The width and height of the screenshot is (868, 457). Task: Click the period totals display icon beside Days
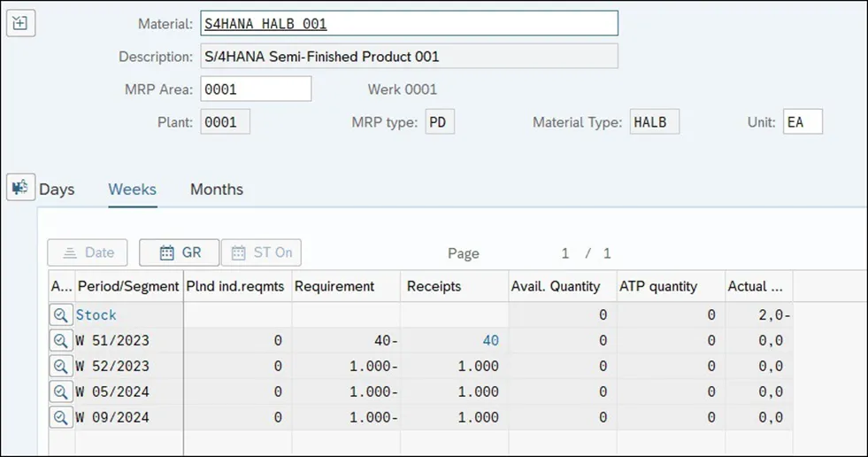20,187
